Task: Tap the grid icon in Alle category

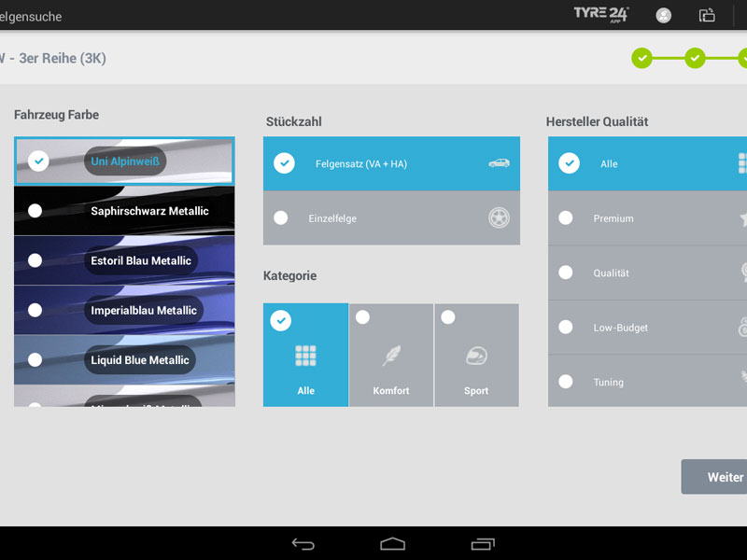Action: coord(305,356)
